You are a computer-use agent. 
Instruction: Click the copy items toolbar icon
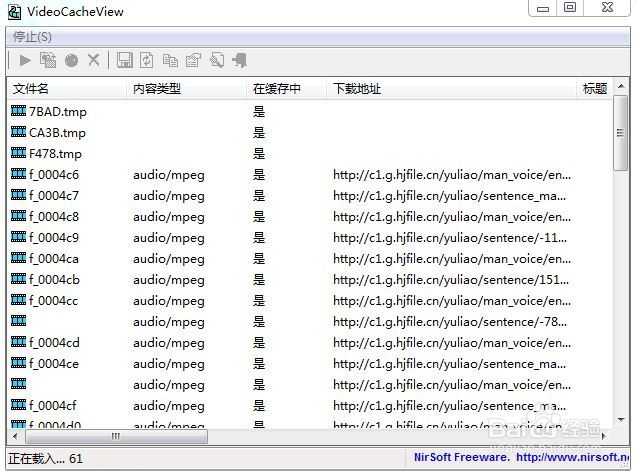tap(170, 60)
